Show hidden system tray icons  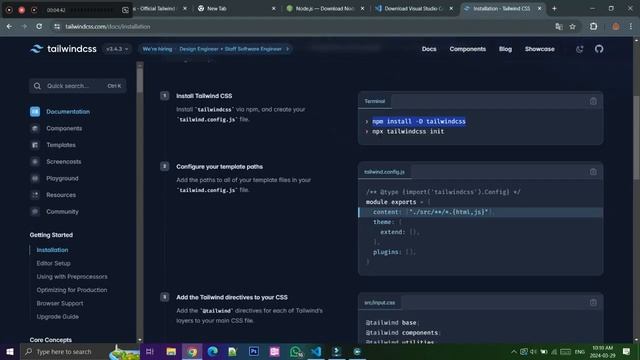[513, 351]
